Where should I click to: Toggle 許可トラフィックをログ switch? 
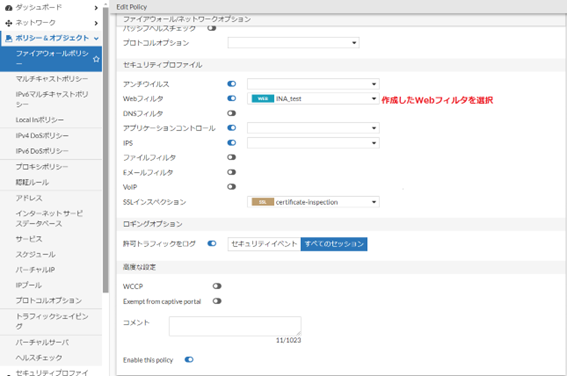tap(212, 244)
